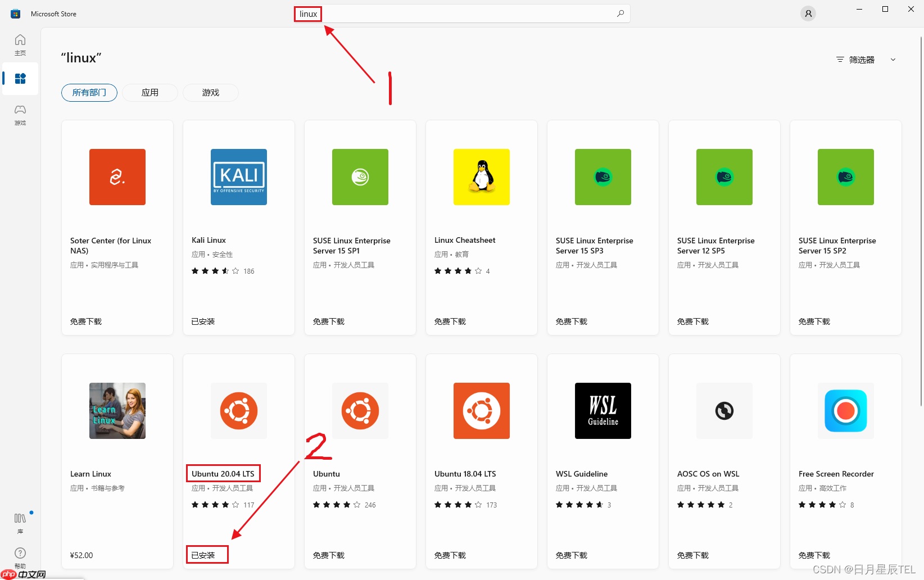Click the user account icon
This screenshot has height=580, width=924.
point(808,13)
